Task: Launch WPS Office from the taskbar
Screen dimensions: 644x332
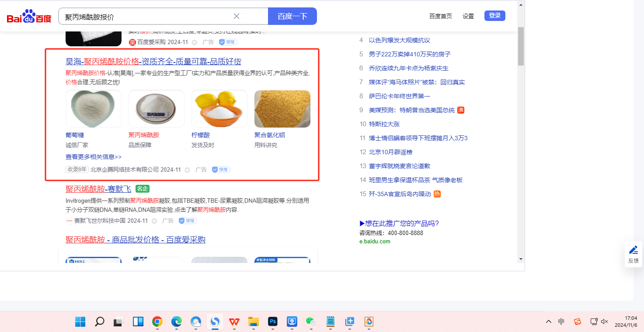Action: 234,322
